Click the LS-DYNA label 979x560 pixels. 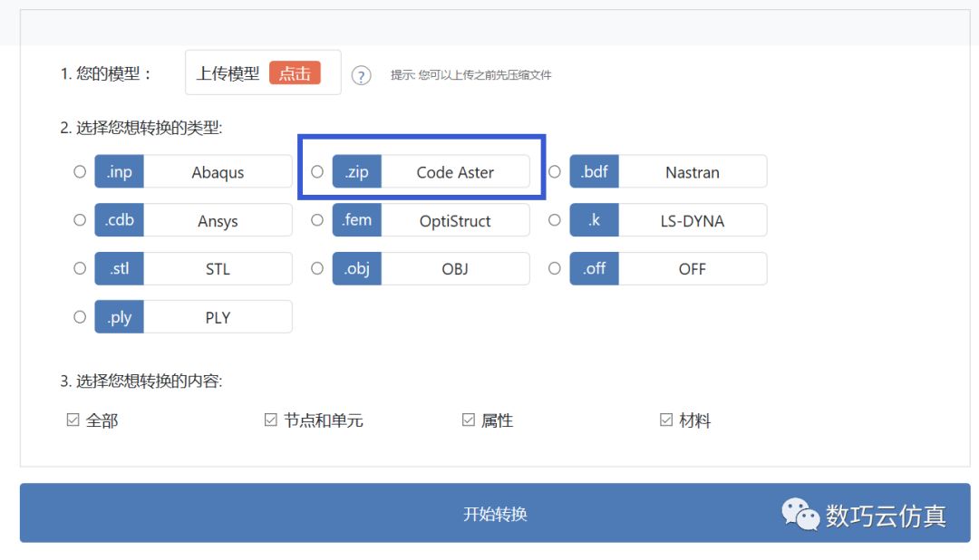click(x=693, y=221)
